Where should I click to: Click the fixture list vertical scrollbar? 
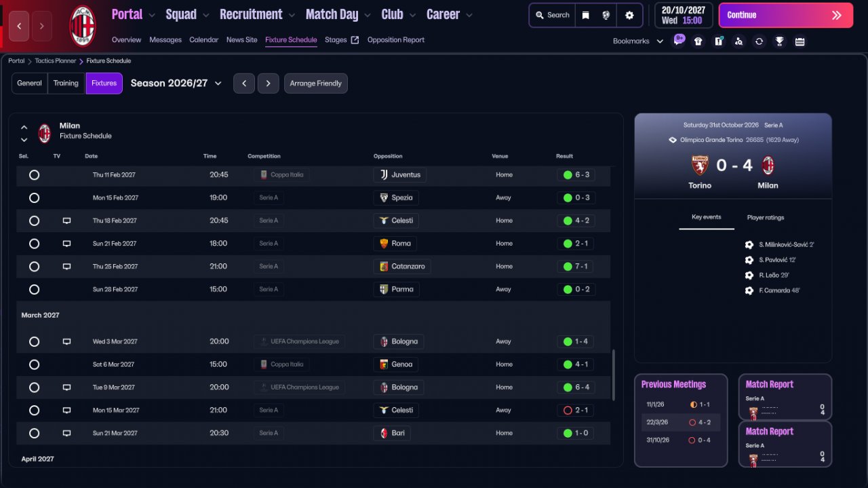pyautogui.click(x=613, y=375)
